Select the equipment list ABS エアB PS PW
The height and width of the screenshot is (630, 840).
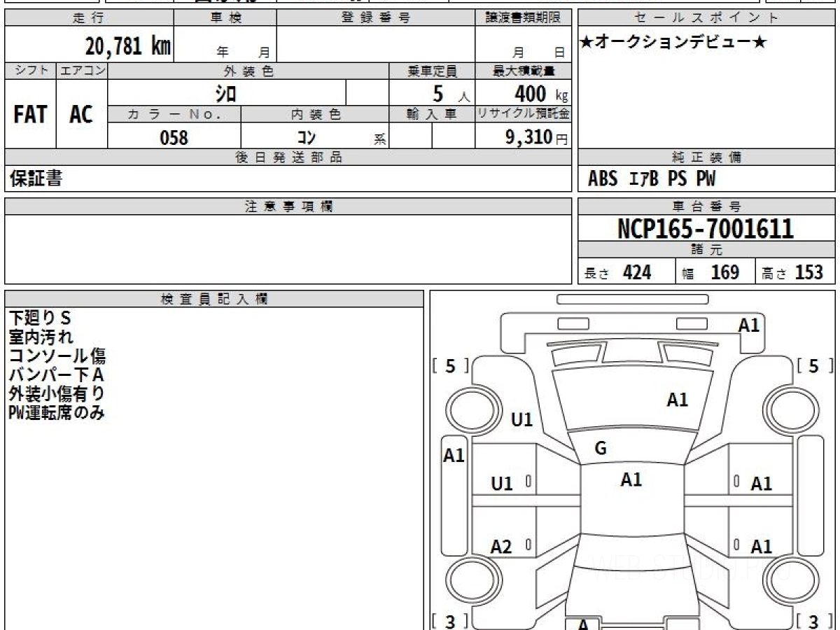[x=652, y=179]
